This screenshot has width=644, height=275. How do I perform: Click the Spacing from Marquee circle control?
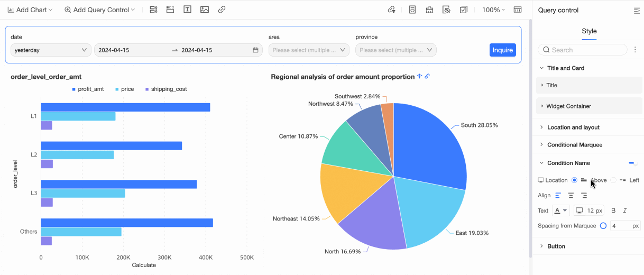click(x=603, y=226)
